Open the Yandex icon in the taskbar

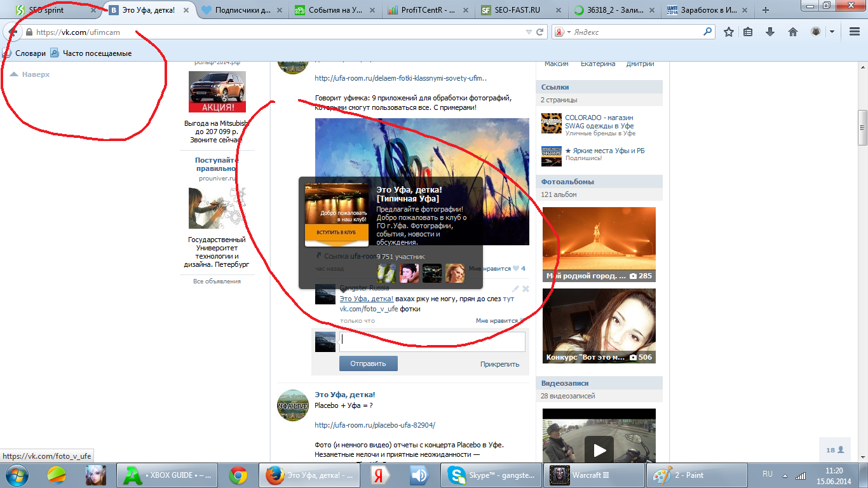point(380,475)
